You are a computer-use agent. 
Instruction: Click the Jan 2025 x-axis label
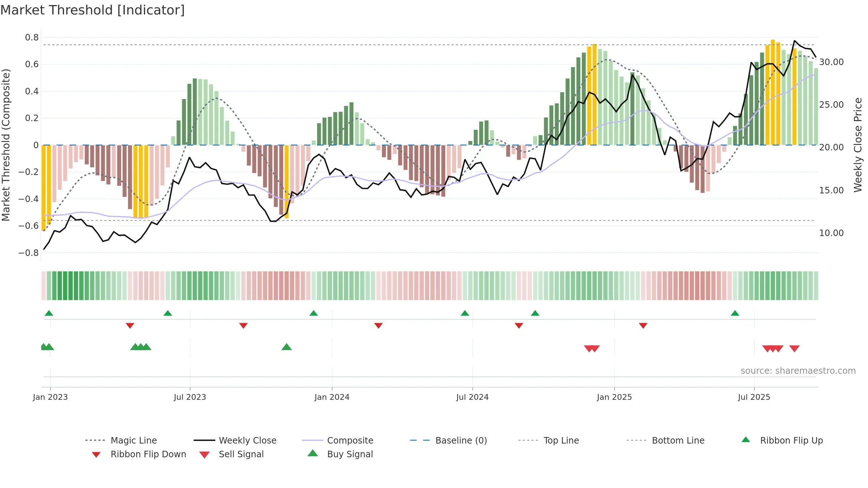click(614, 397)
